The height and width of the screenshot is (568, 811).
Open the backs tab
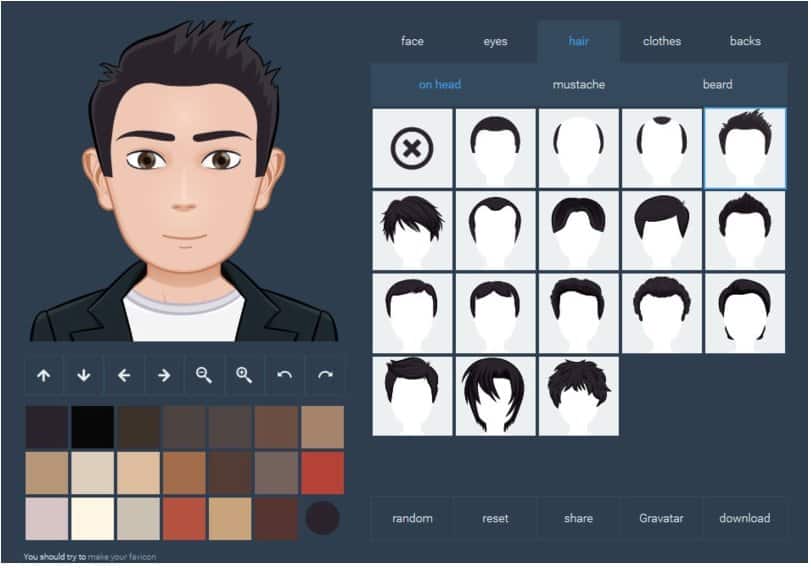(745, 41)
